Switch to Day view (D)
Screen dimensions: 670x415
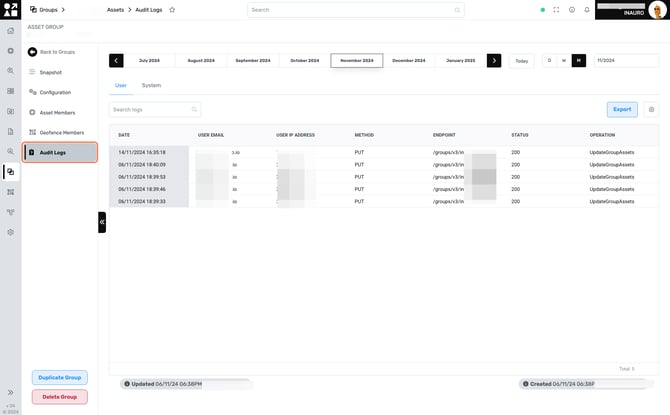point(550,61)
